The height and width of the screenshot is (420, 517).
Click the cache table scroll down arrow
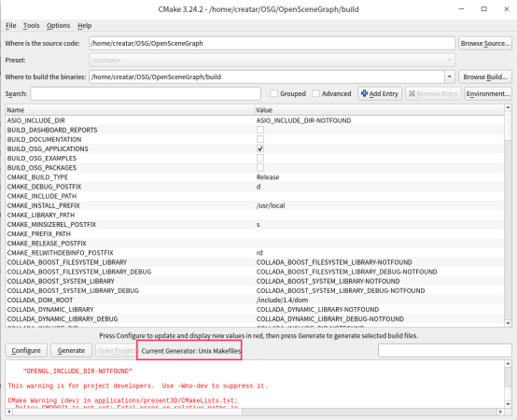(x=508, y=324)
